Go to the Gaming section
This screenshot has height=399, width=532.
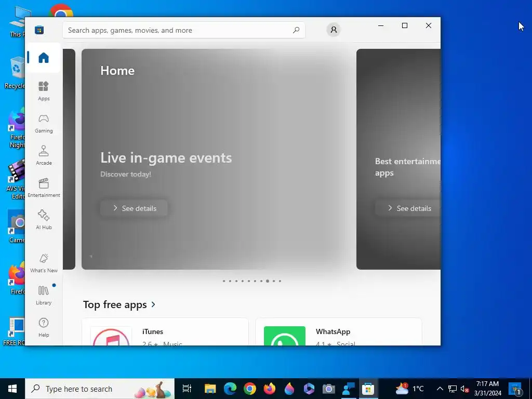click(44, 123)
